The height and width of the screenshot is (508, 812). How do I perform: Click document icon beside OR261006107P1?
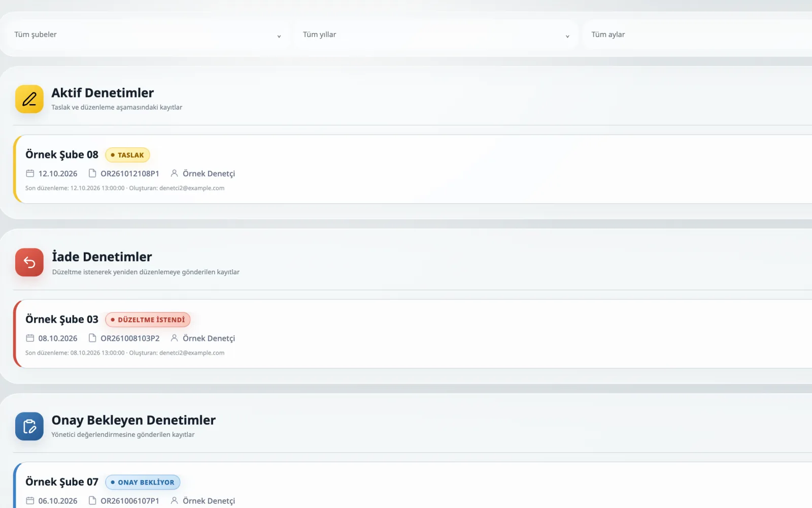click(x=92, y=500)
